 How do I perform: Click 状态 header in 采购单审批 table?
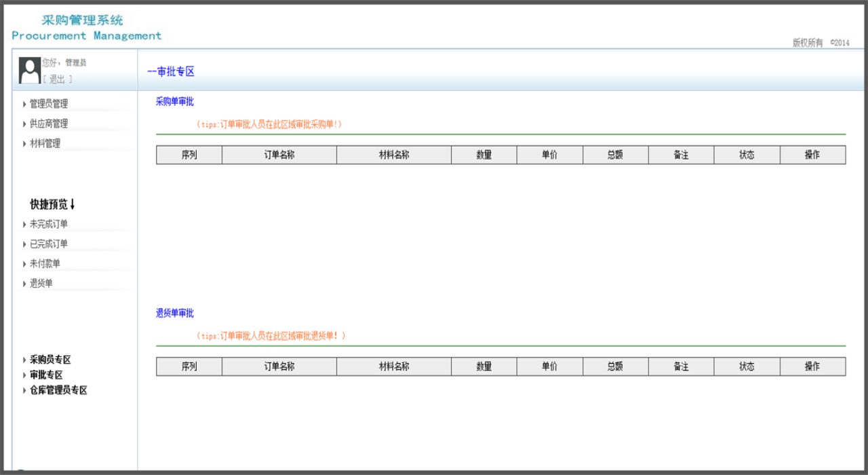click(x=747, y=155)
